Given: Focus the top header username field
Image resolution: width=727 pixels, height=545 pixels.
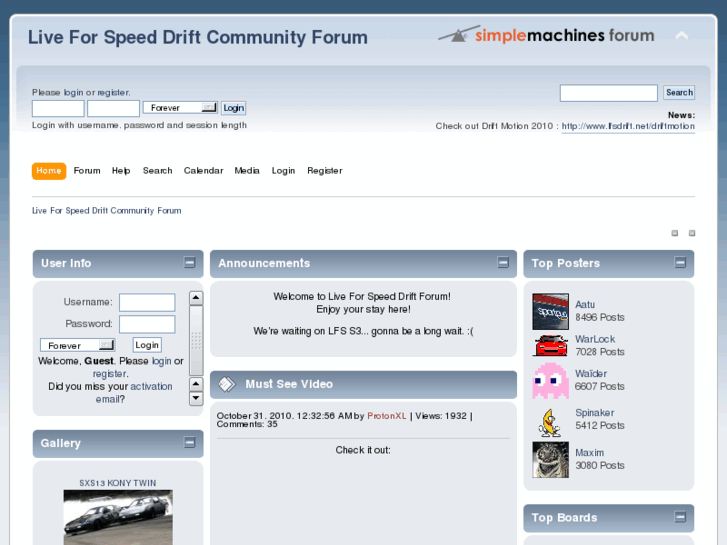Looking at the screenshot, I should click(58, 108).
